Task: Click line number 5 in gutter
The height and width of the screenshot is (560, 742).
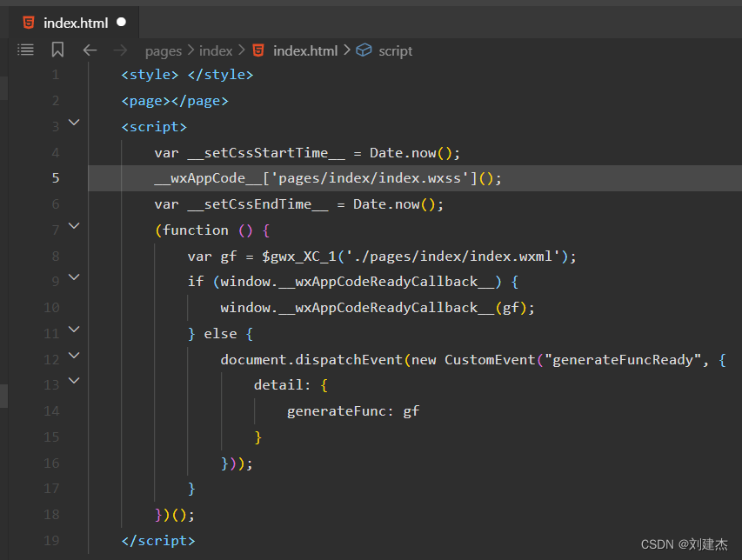Action: (56, 178)
